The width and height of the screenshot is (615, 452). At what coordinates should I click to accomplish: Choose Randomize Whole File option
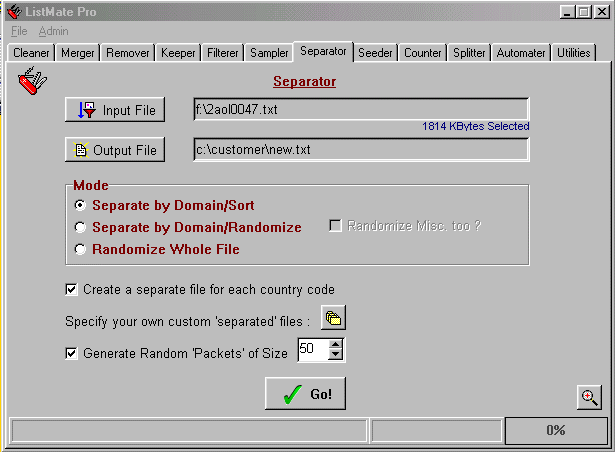[81, 249]
